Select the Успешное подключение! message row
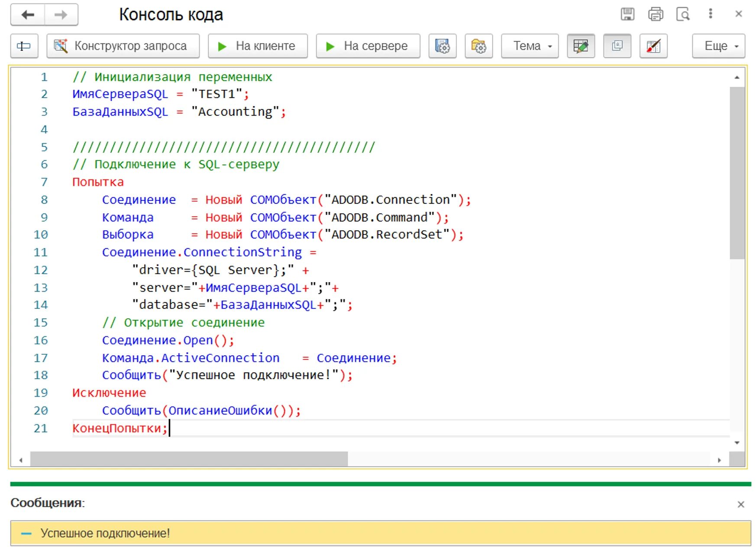756x552 pixels. click(381, 533)
